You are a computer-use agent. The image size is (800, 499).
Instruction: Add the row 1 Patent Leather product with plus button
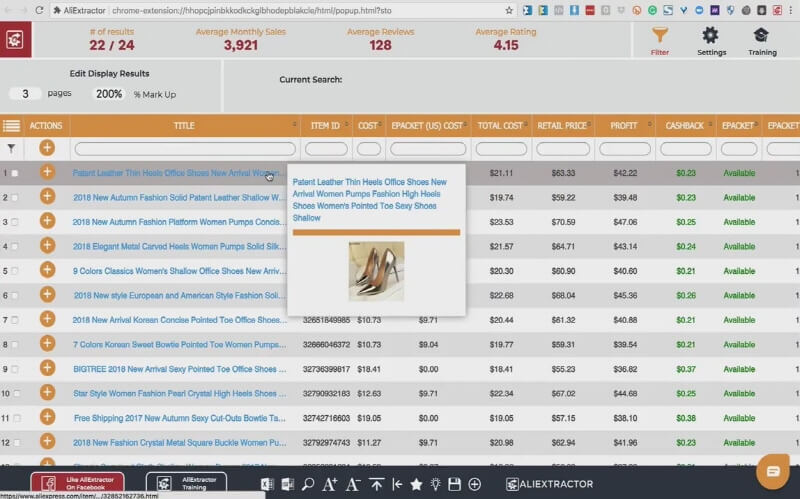point(47,172)
